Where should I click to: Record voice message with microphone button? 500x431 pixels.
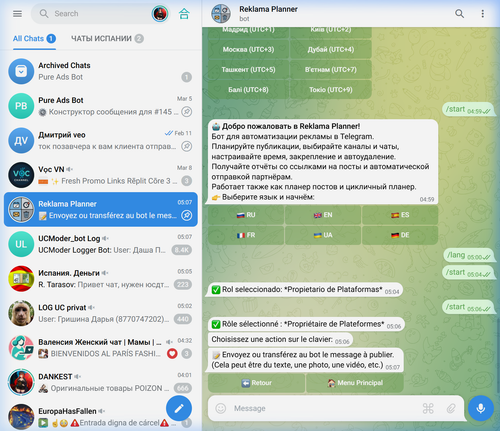tap(481, 408)
